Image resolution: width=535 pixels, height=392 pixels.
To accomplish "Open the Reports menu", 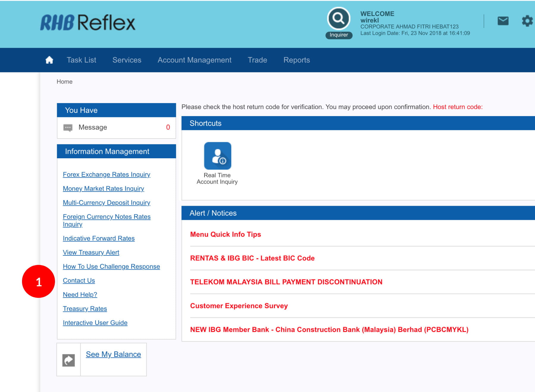I will [x=296, y=60].
